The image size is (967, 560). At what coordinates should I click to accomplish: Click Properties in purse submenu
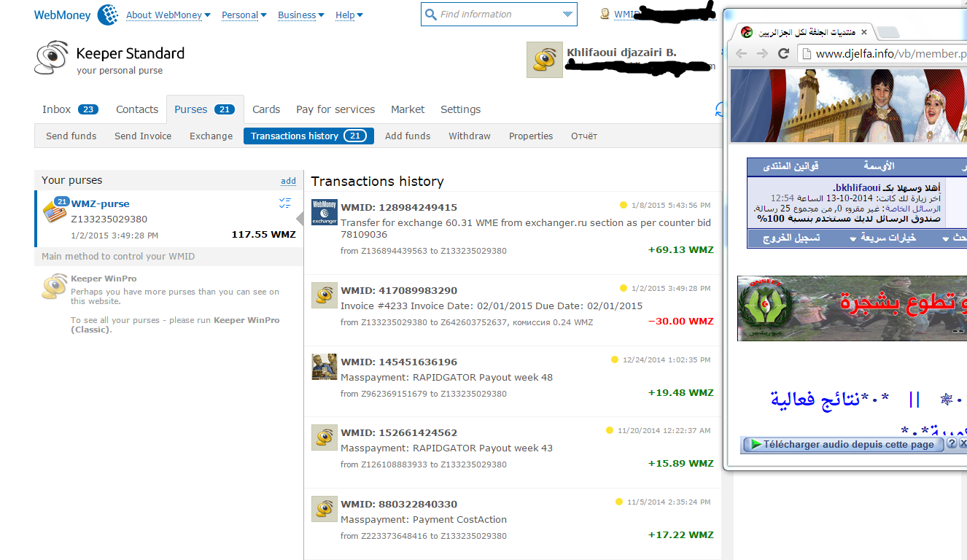pyautogui.click(x=531, y=136)
